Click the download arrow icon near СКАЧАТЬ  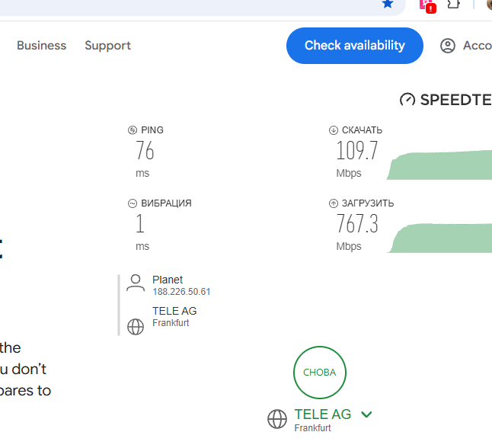[334, 130]
